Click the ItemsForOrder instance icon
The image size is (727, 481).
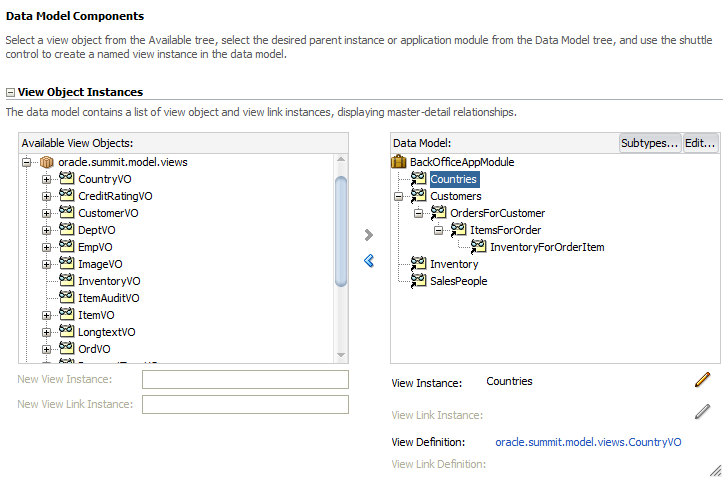click(458, 230)
